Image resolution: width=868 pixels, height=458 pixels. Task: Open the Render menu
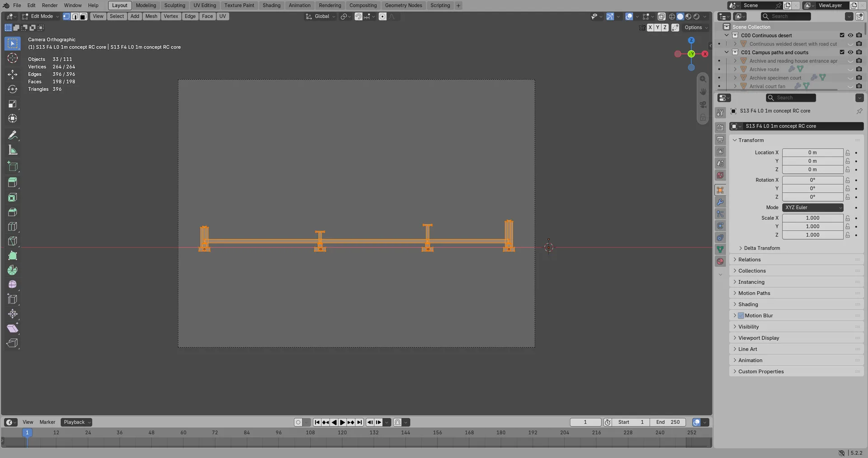click(50, 5)
